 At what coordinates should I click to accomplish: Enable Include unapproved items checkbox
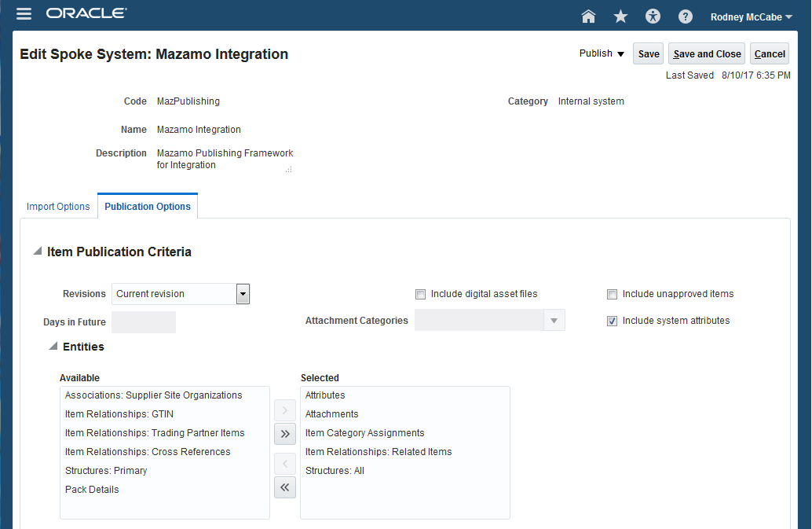[x=612, y=294]
